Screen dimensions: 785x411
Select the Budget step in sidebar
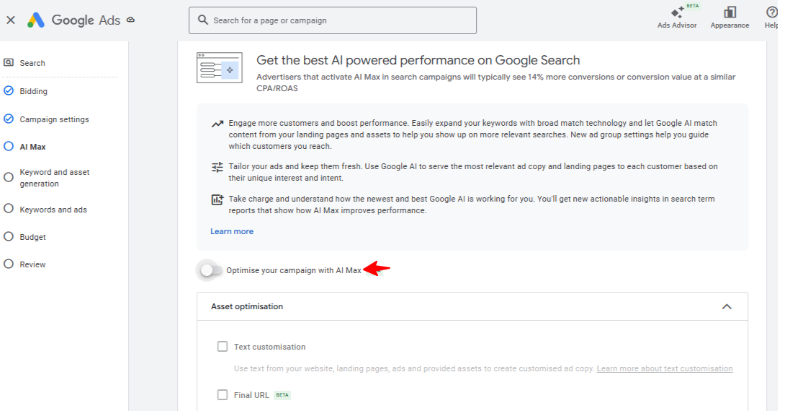[x=33, y=237]
